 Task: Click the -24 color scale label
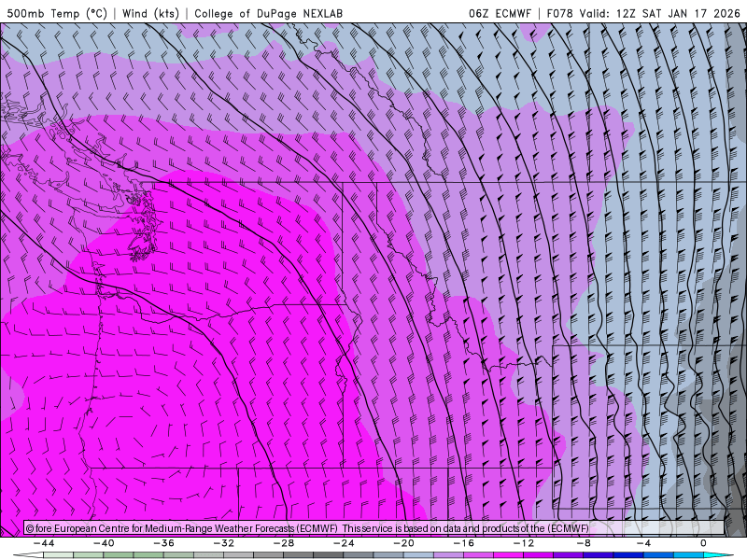pyautogui.click(x=344, y=543)
